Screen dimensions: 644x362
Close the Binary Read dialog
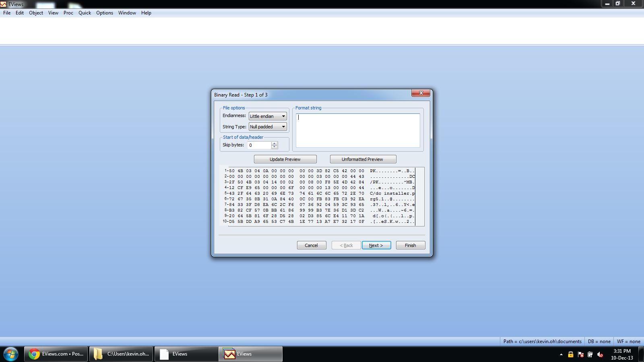coord(421,93)
